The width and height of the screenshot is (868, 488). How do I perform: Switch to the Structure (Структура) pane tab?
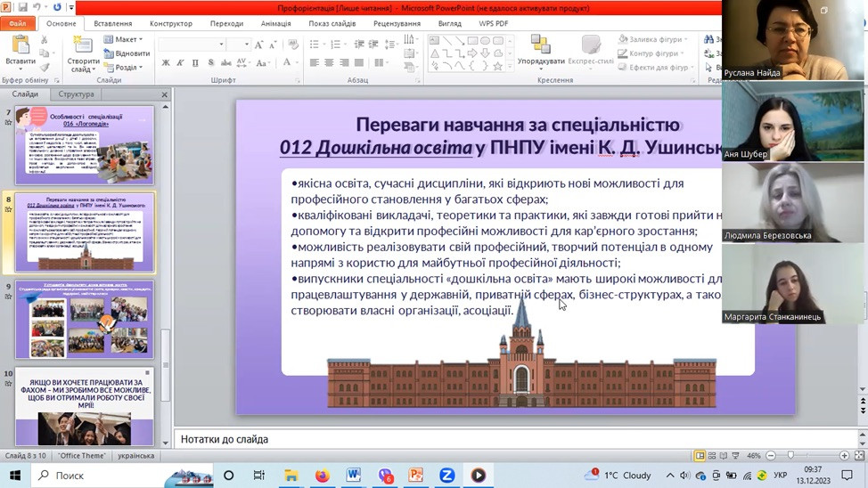tap(76, 94)
